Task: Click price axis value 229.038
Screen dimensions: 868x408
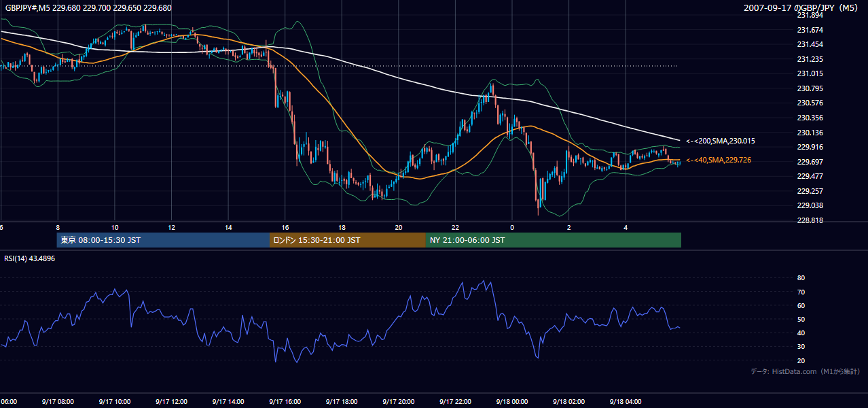Action: (x=810, y=205)
